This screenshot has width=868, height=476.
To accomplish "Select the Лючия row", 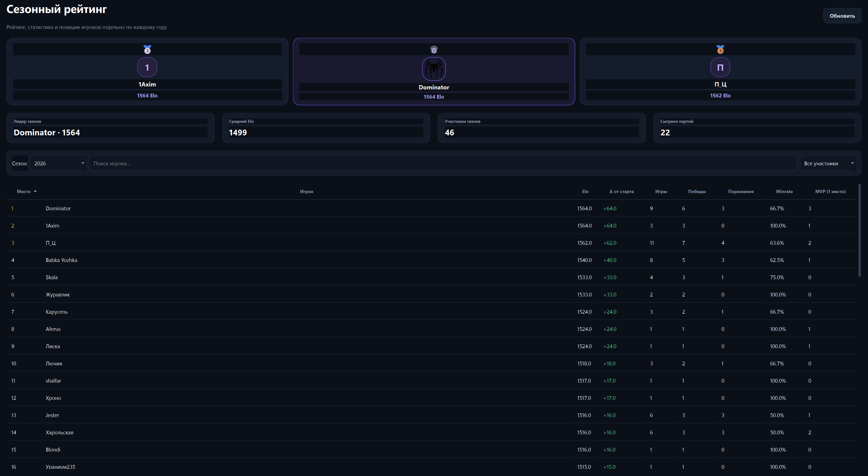I will coord(432,363).
